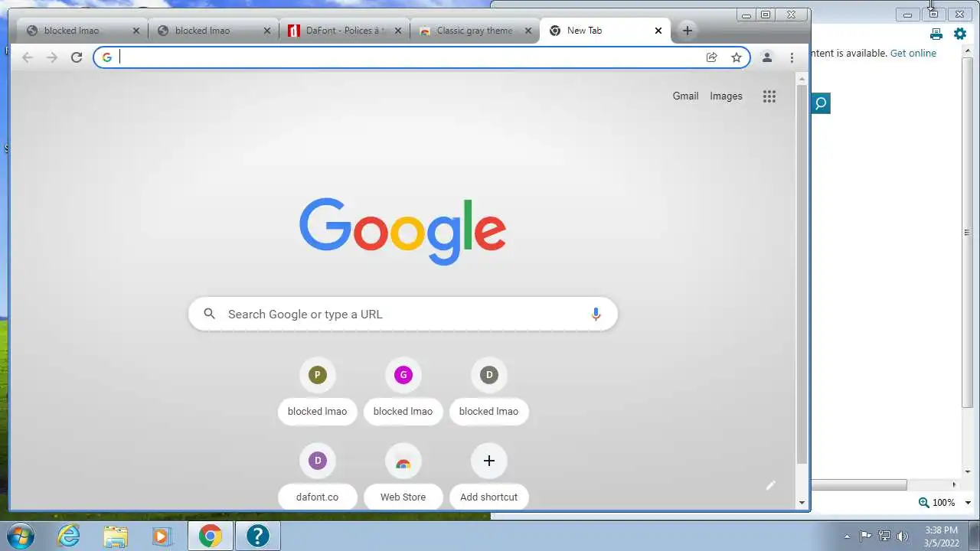Viewport: 980px width, 551px height.
Task: Click the Chrome vertical scrollbar thumb
Action: pyautogui.click(x=802, y=274)
